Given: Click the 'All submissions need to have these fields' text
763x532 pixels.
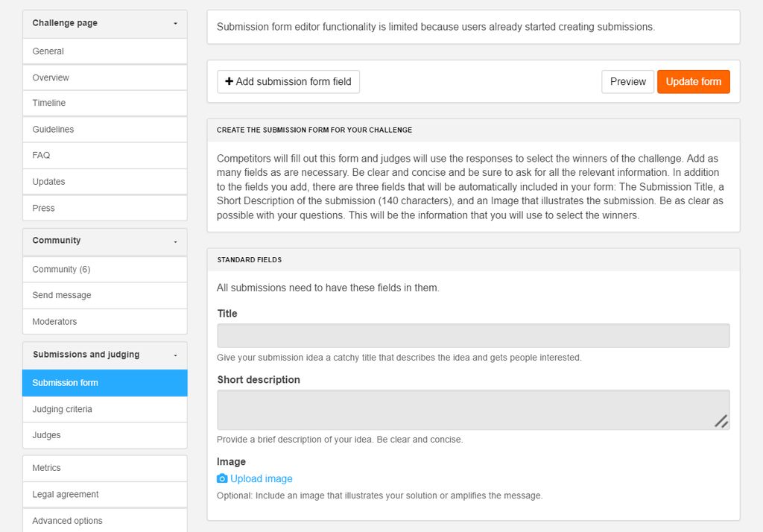Looking at the screenshot, I should (x=328, y=288).
